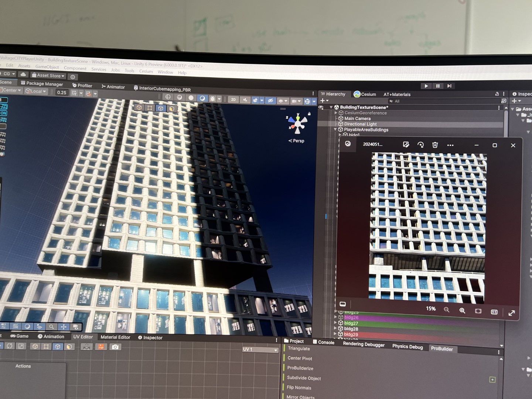Rotate the 2024051 image in the viewer
The width and height of the screenshot is (532, 399).
pos(421,145)
